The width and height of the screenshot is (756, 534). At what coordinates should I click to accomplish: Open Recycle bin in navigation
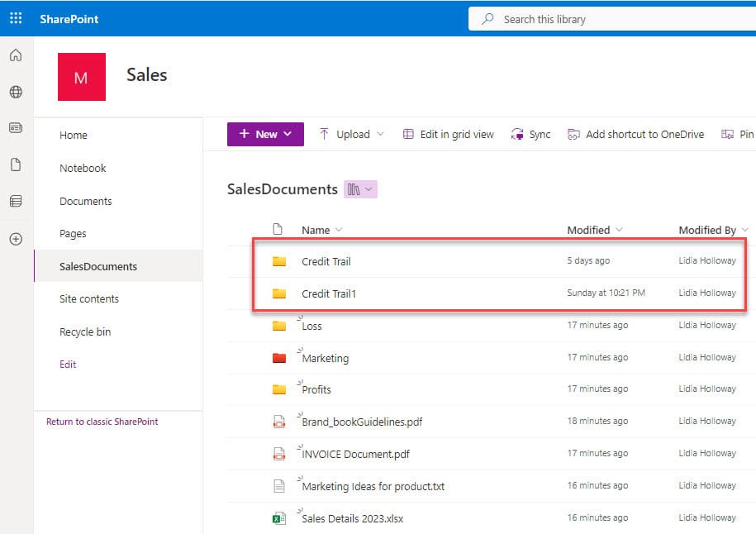click(x=85, y=331)
